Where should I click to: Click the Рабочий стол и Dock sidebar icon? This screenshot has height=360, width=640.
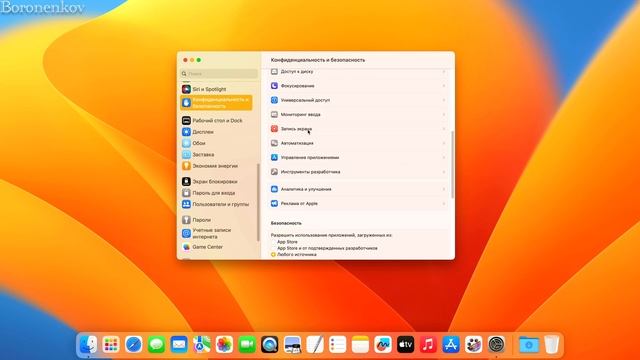pyautogui.click(x=186, y=120)
